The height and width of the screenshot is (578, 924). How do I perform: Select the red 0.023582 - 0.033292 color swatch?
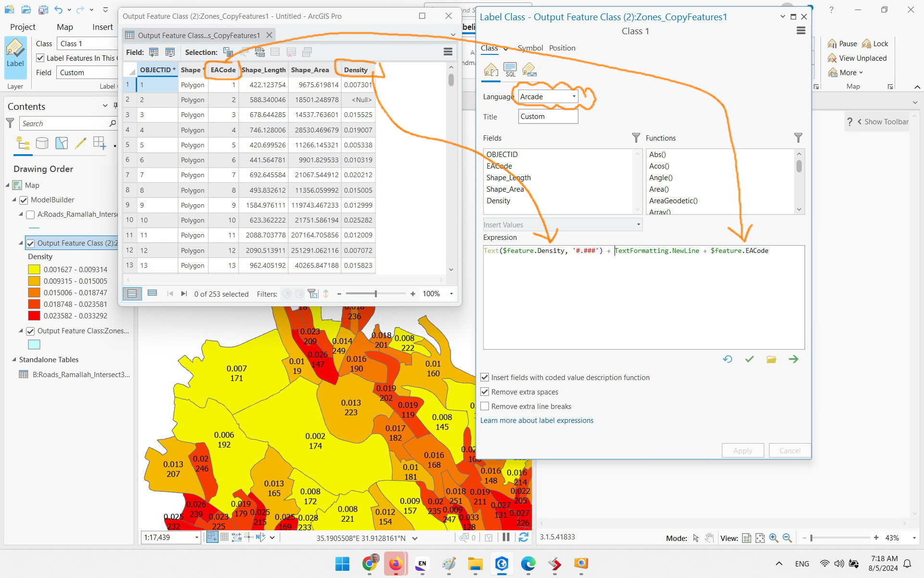point(34,315)
